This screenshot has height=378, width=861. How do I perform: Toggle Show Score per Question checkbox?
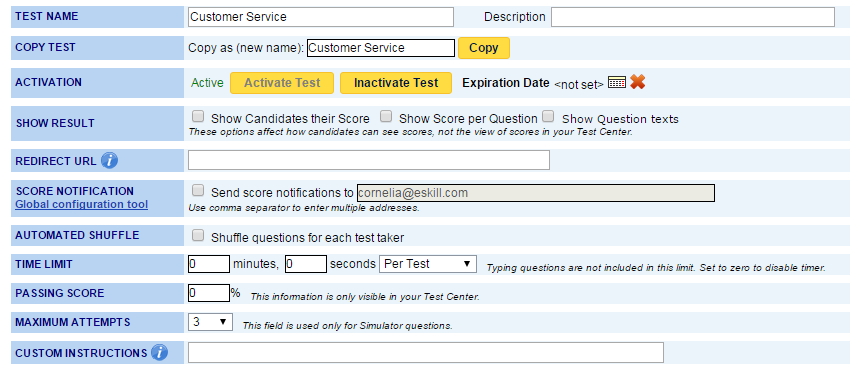(x=386, y=116)
